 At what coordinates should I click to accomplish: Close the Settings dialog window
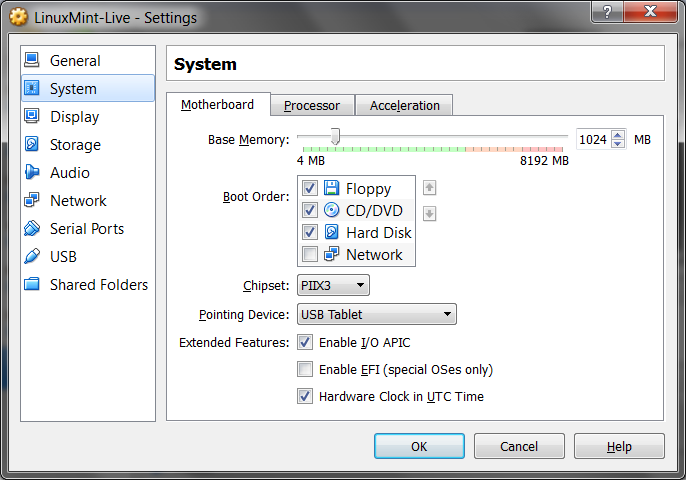click(x=651, y=11)
